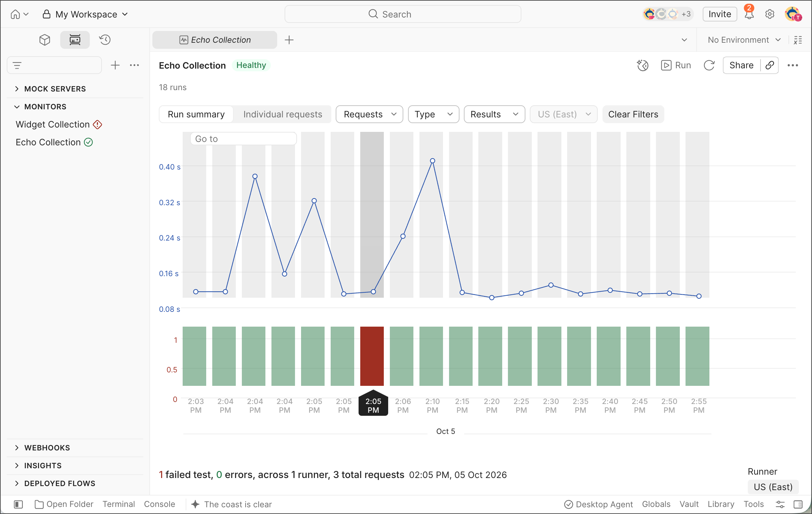Select Widget Collection monitor

click(x=58, y=124)
